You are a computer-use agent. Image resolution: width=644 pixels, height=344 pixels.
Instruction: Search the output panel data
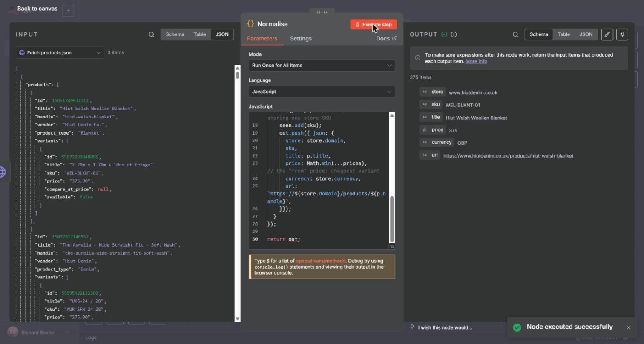point(515,34)
